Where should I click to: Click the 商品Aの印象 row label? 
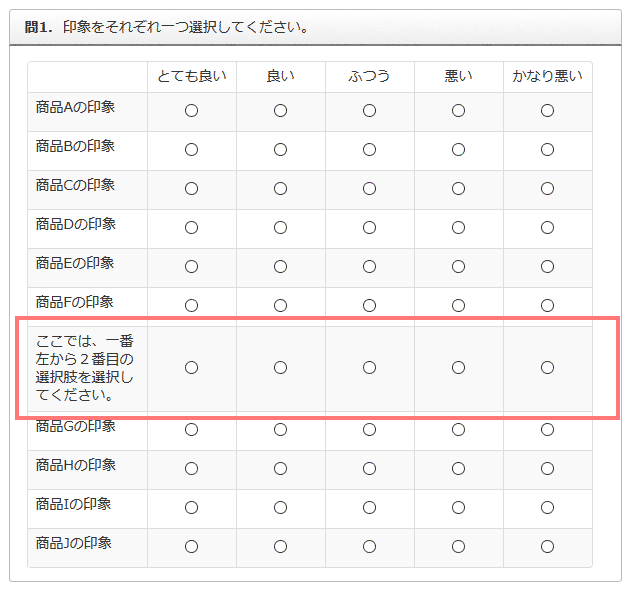(x=75, y=107)
